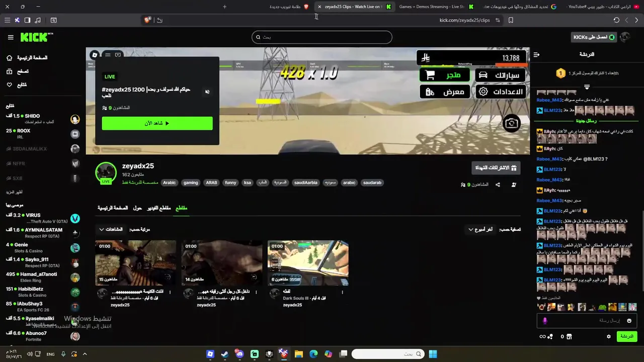Select the funny tag
644x362 pixels.
pyautogui.click(x=230, y=183)
